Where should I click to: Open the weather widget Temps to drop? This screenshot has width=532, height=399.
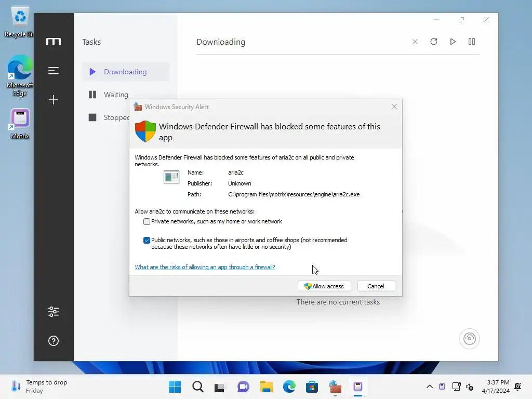pos(39,387)
